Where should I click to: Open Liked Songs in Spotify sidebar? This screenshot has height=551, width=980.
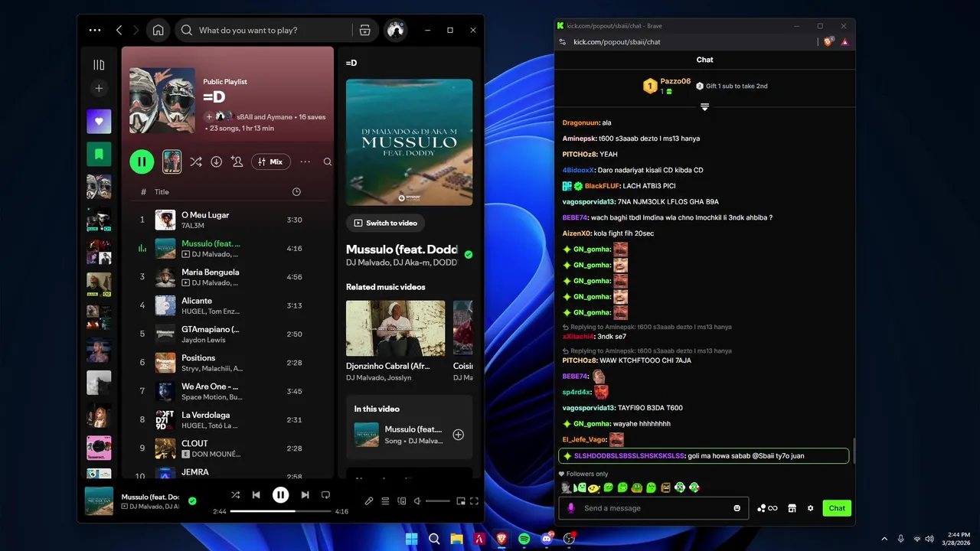click(x=99, y=121)
